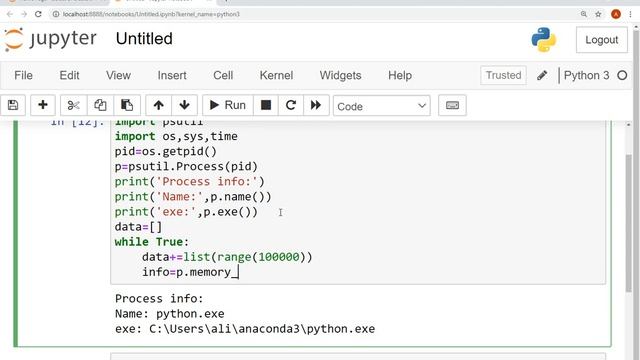Click the Trusted notebook indicator
640x360 pixels.
click(503, 76)
